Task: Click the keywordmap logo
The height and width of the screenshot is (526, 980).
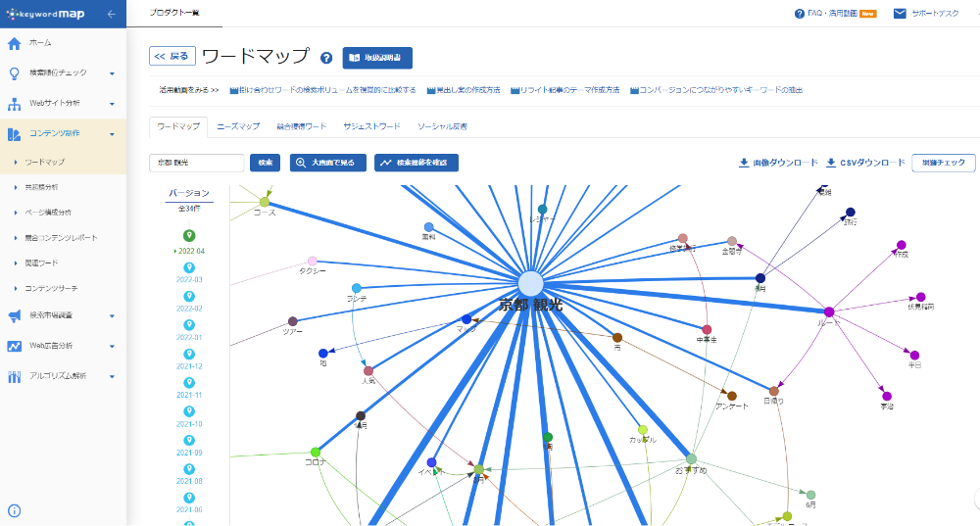Action: pyautogui.click(x=45, y=14)
